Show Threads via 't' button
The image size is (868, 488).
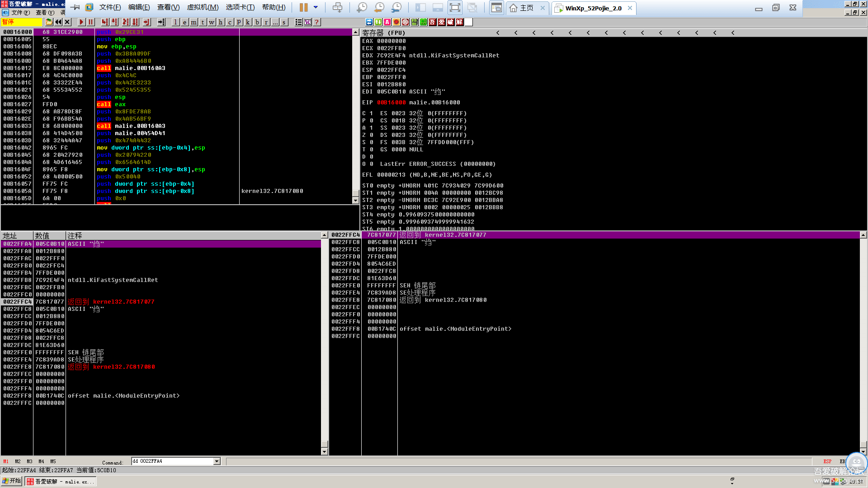point(203,22)
